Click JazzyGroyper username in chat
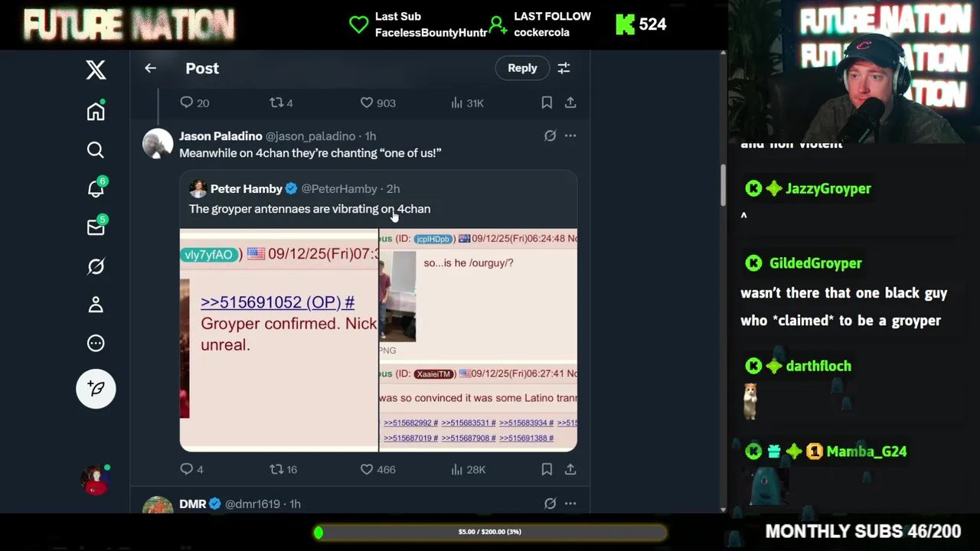Viewport: 980px width, 551px height. 828,188
